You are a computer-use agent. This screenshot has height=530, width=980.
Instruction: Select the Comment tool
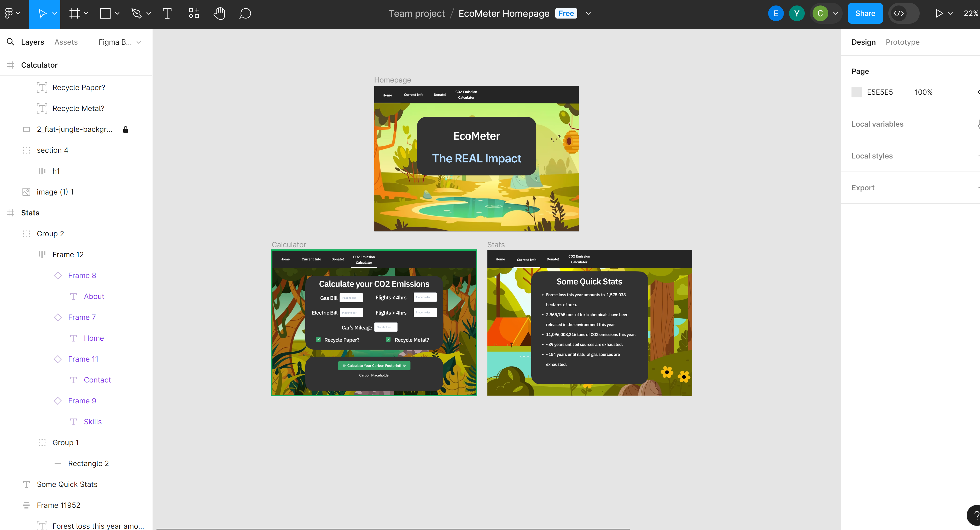(245, 14)
